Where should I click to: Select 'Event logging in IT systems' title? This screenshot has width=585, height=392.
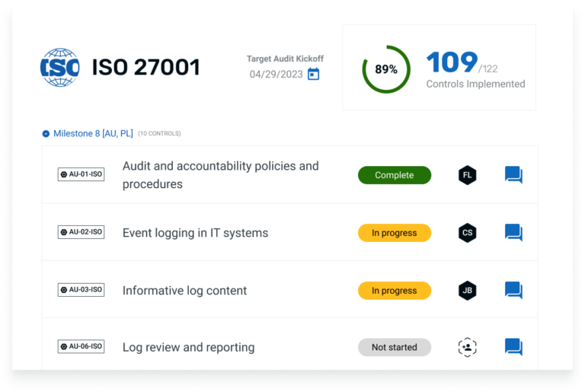tap(196, 233)
